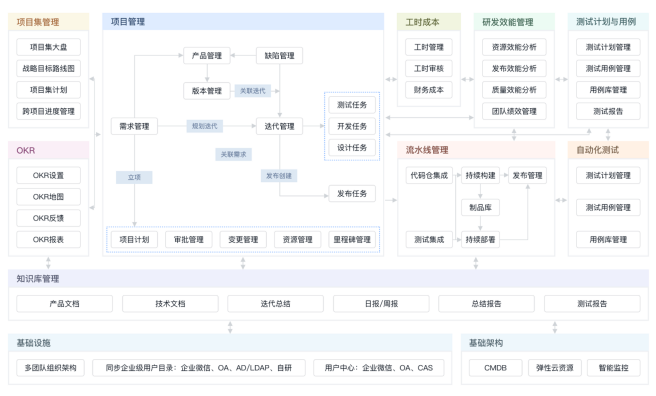Select the 弹性云资源 box
This screenshot has width=656, height=396.
(555, 368)
